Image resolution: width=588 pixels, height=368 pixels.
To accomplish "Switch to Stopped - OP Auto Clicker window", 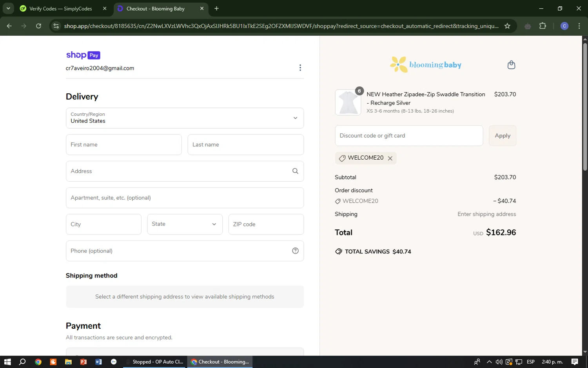I will tap(155, 362).
